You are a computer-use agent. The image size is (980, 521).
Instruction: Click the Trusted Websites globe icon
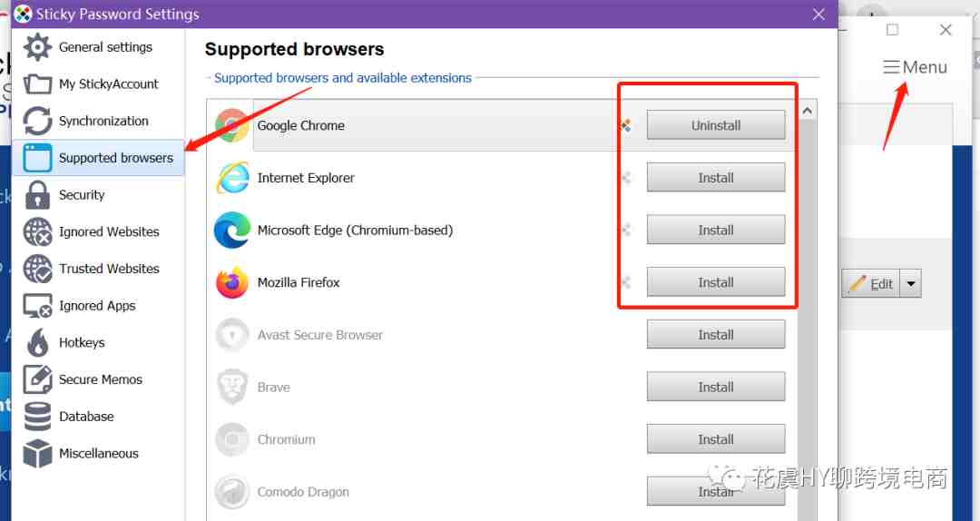pyautogui.click(x=37, y=269)
